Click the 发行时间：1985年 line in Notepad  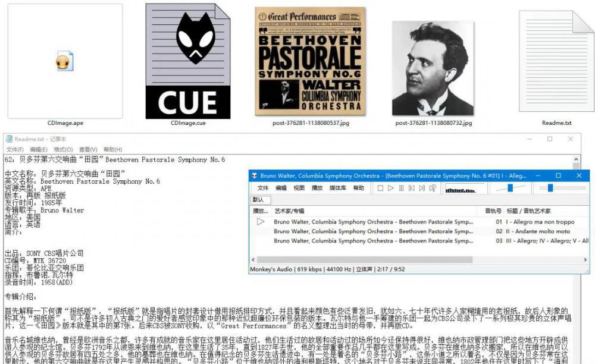tap(33, 203)
